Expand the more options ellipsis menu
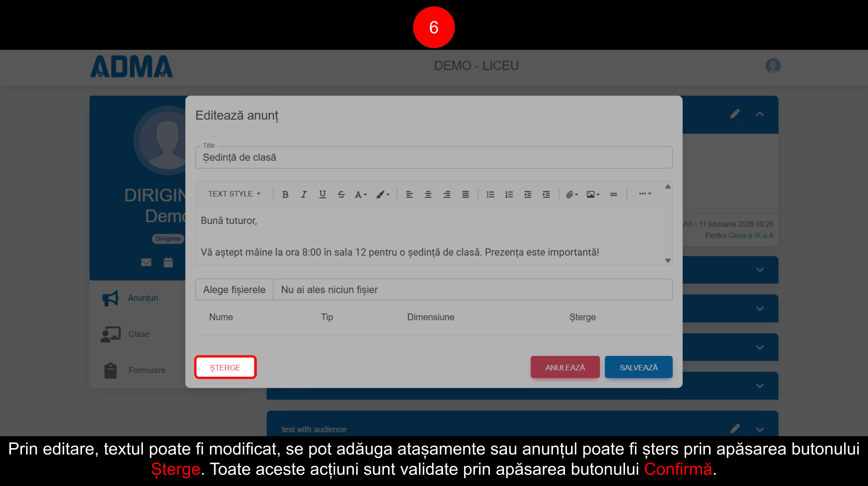 click(x=645, y=194)
